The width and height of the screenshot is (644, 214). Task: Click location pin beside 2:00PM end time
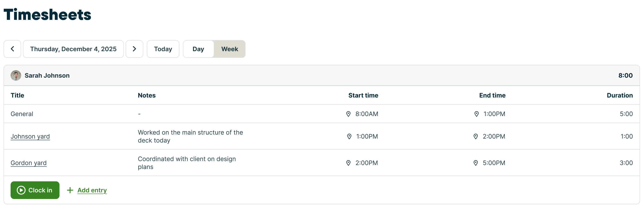[x=475, y=137]
